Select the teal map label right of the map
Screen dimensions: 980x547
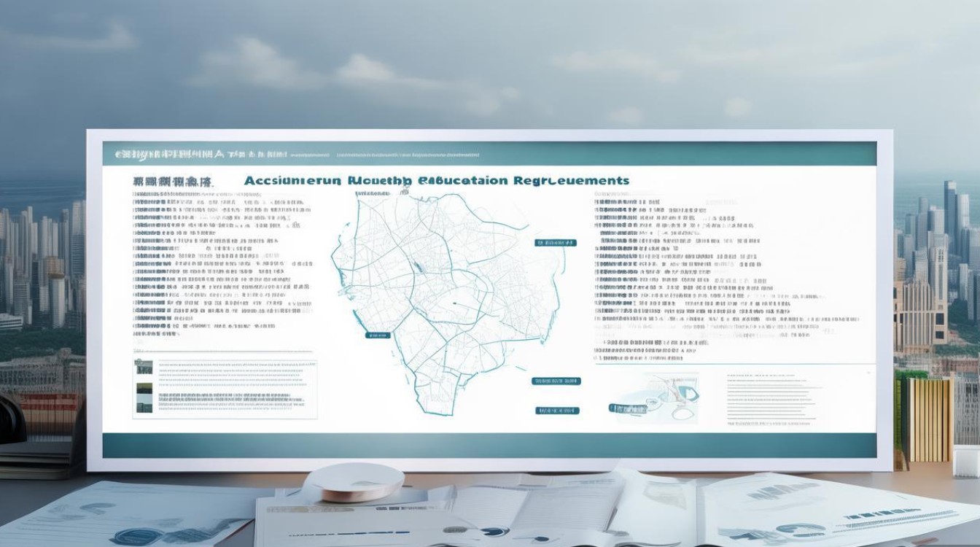click(x=555, y=243)
